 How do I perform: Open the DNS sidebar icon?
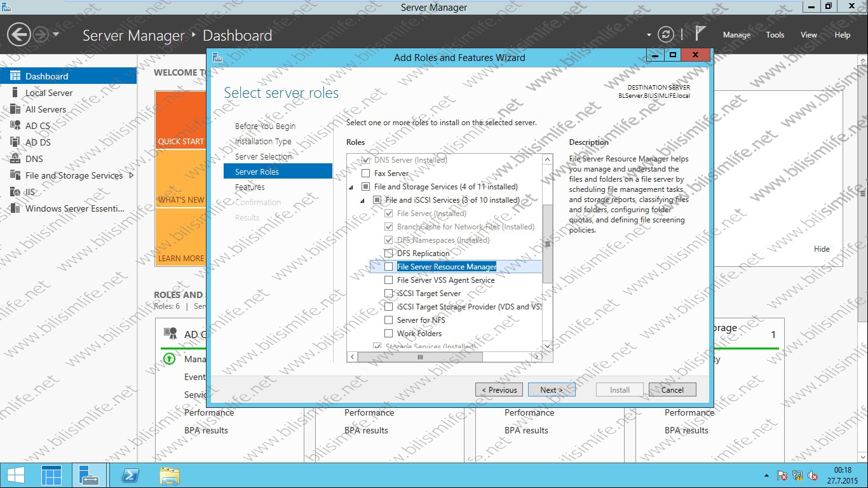15,159
